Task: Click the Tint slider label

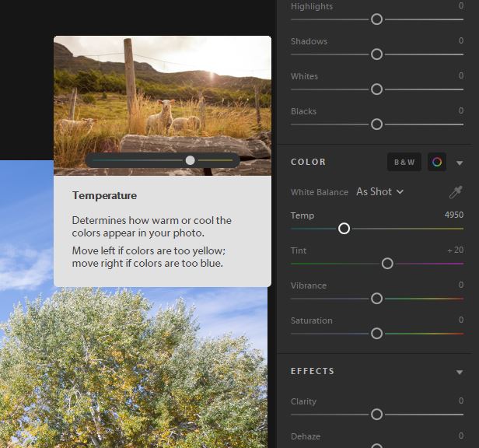Action: coord(299,250)
